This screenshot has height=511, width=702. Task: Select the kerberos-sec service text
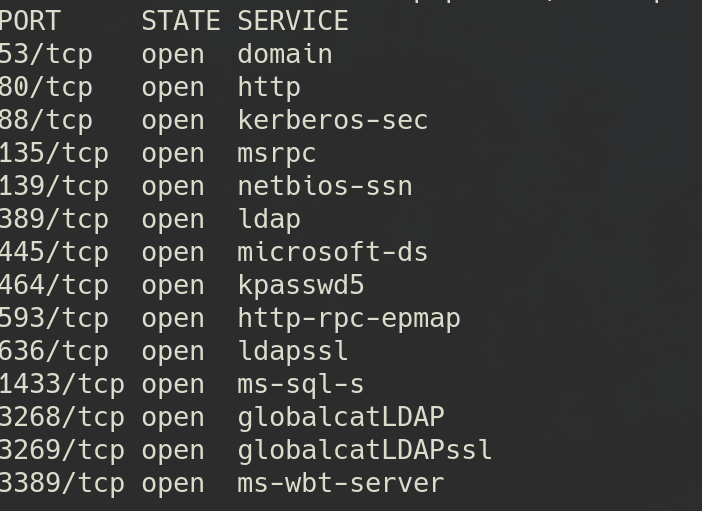point(333,120)
